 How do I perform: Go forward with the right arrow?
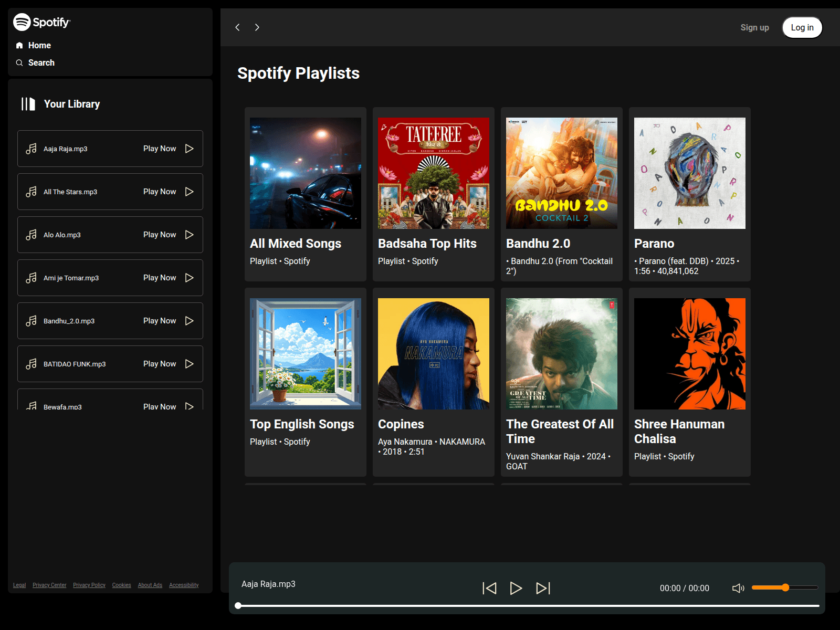point(257,27)
